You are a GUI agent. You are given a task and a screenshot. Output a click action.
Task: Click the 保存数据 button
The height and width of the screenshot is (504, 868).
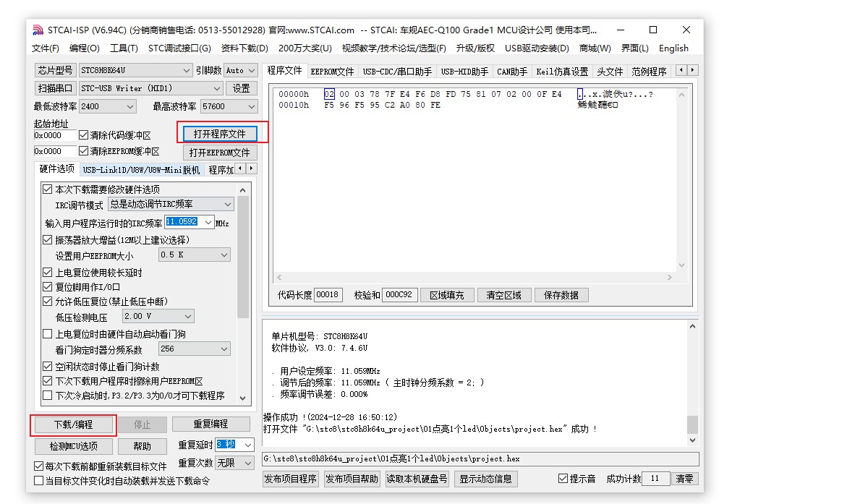point(561,295)
